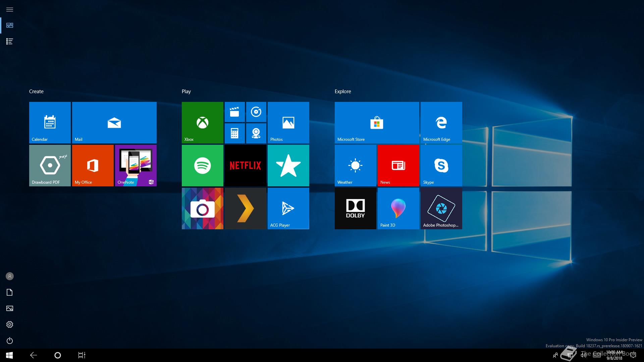Image resolution: width=644 pixels, height=362 pixels.
Task: Launch the Spotify tile
Action: coord(203,166)
